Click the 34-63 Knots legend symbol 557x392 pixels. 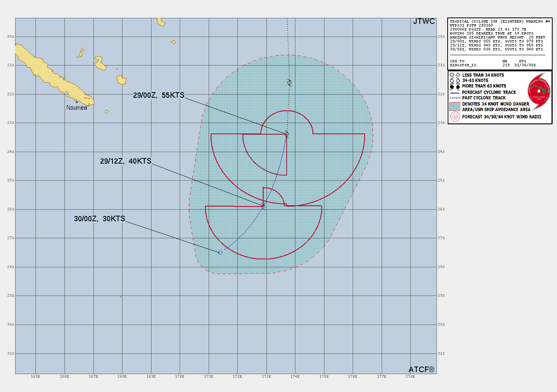coord(454,81)
